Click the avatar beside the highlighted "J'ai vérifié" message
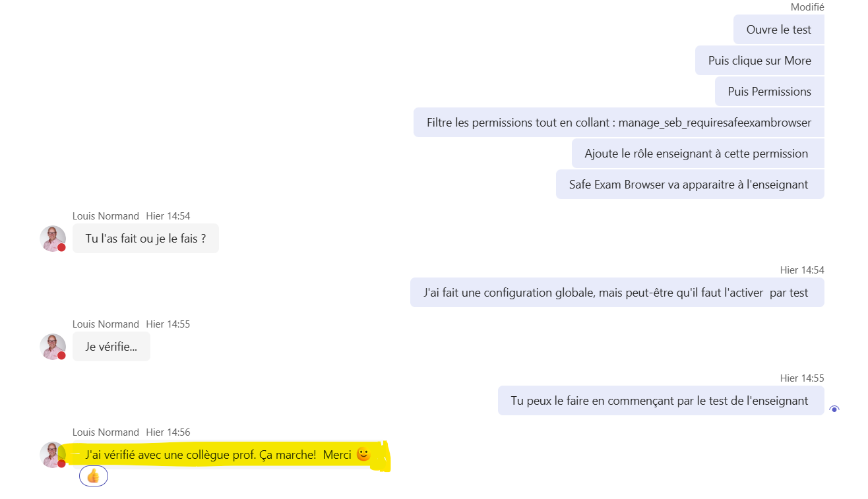This screenshot has width=868, height=499. [53, 455]
